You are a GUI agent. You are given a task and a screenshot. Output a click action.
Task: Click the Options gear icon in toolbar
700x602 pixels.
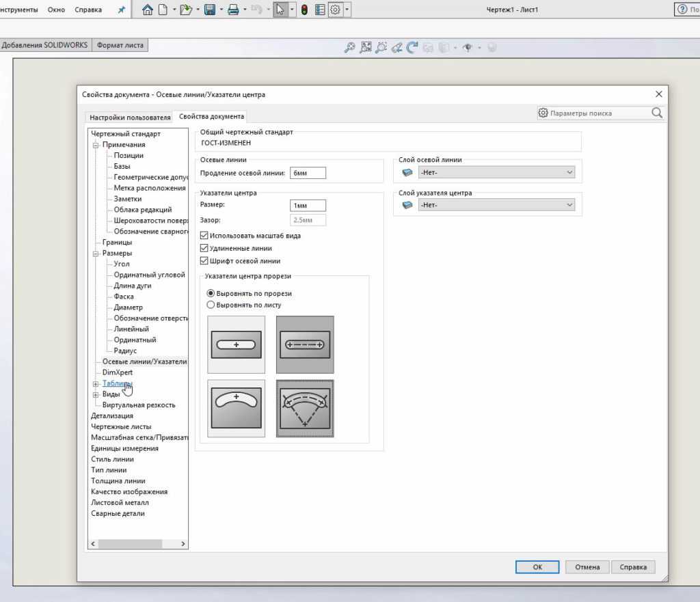point(336,10)
